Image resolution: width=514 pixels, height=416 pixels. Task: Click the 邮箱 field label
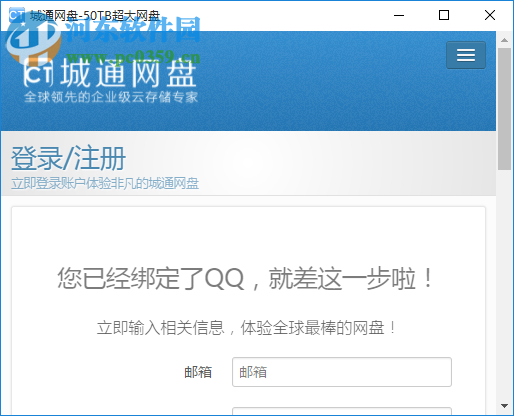198,372
